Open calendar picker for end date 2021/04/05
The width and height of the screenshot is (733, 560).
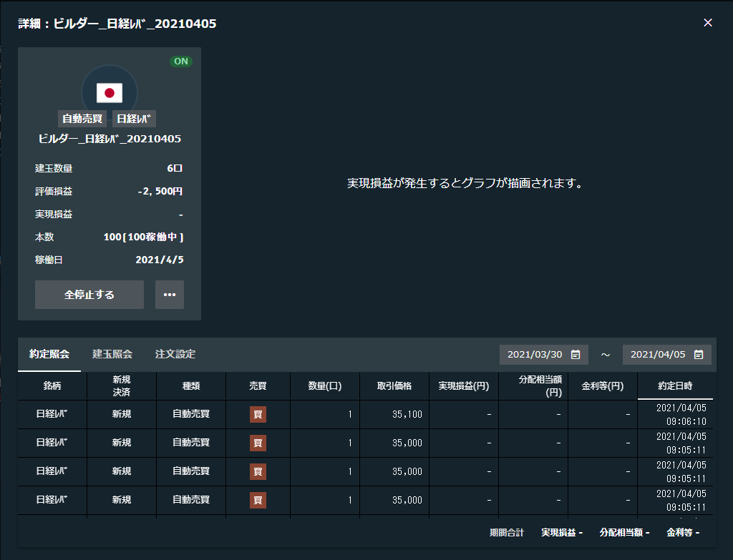[699, 355]
